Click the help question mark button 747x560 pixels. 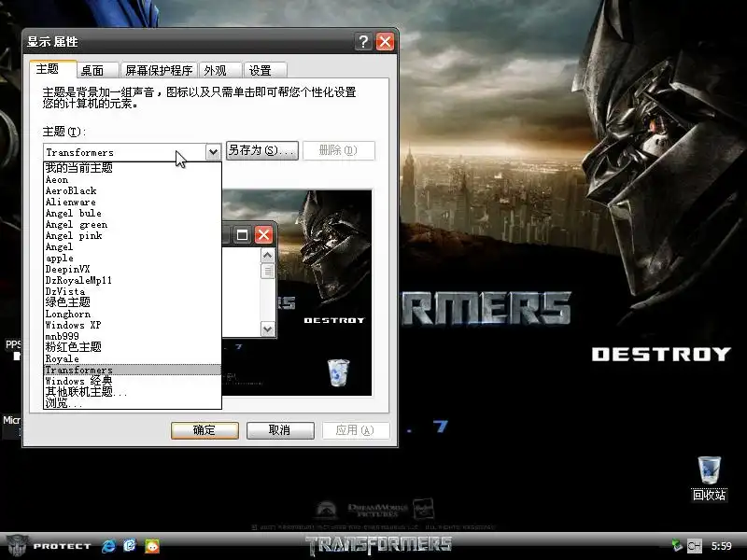pos(363,42)
